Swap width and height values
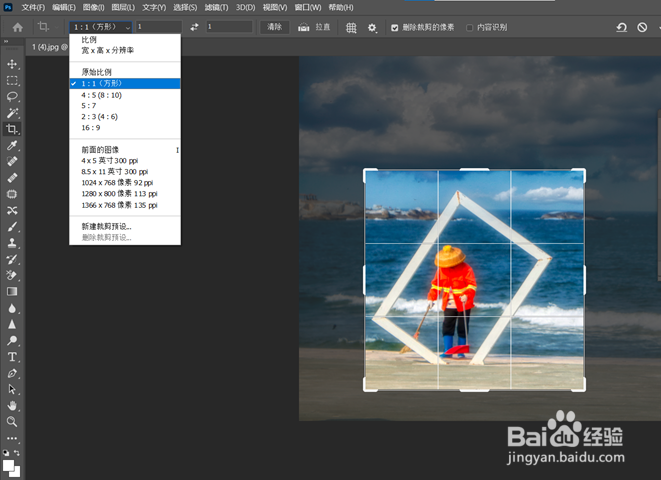This screenshot has height=480, width=661. (x=194, y=27)
